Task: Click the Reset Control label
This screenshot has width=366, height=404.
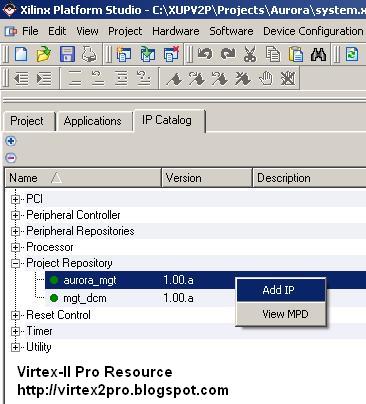Action: point(58,315)
